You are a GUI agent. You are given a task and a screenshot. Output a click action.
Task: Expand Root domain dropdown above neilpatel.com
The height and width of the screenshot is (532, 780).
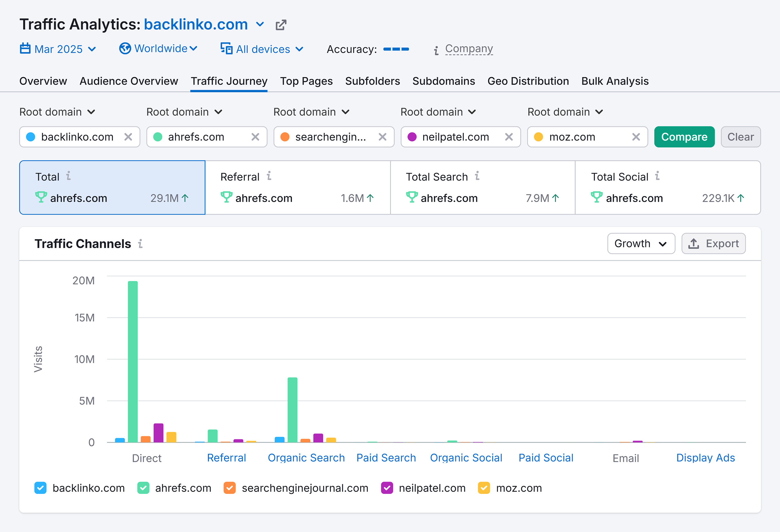[x=438, y=112]
